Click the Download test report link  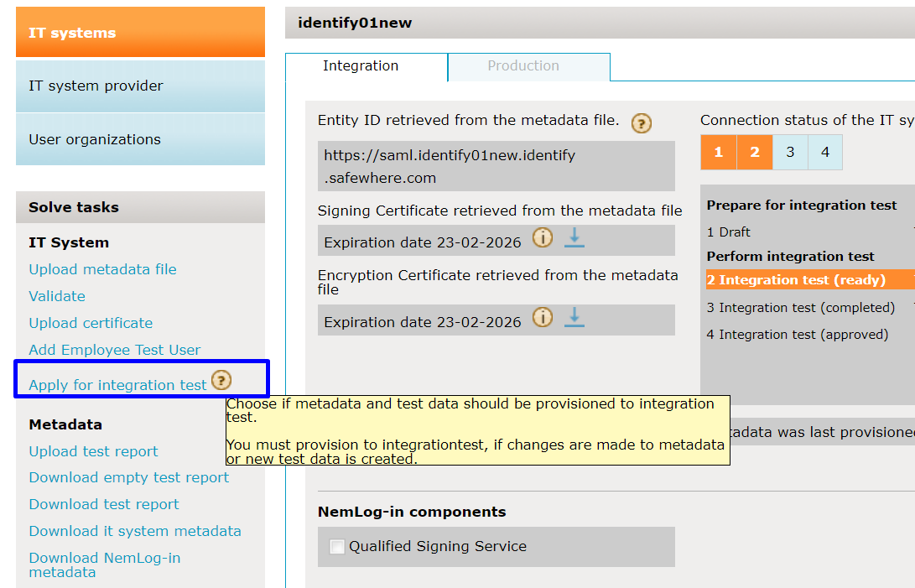click(104, 504)
